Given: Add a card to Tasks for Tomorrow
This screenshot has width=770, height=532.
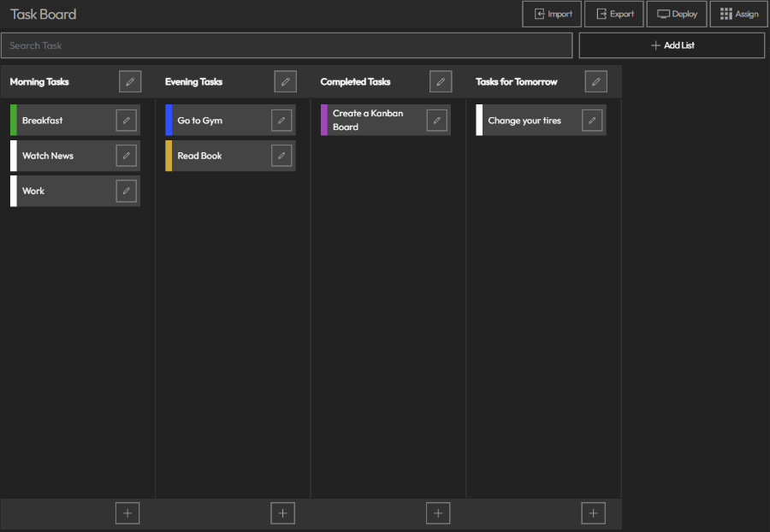Looking at the screenshot, I should [593, 512].
